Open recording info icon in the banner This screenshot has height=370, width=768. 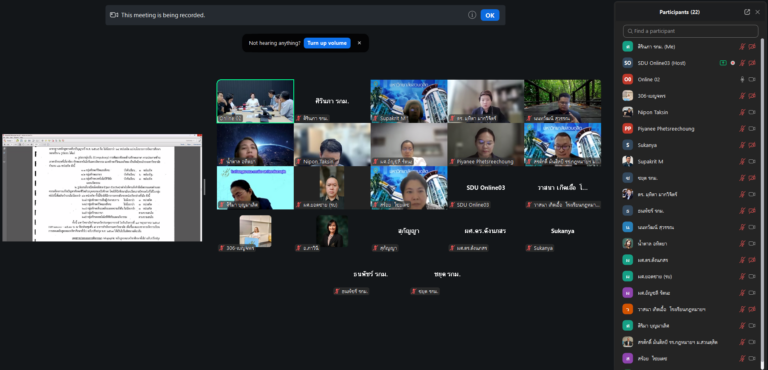pos(472,15)
